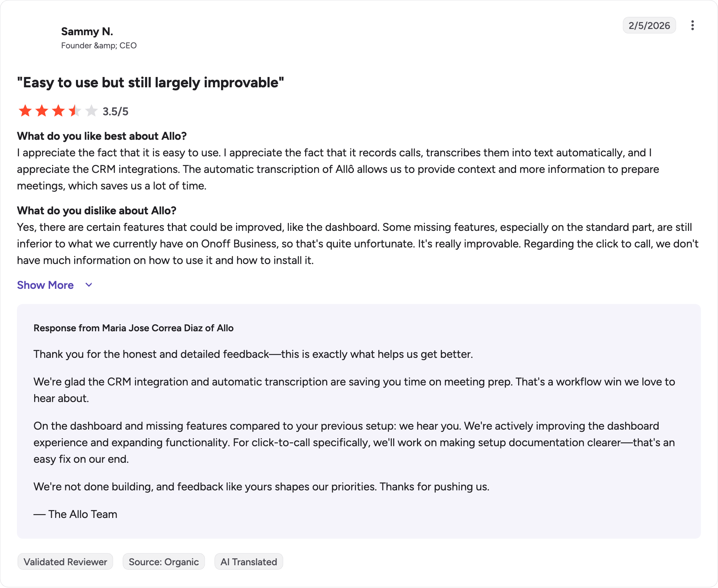Viewport: 718px width, 588px height.
Task: Expand the review with Show More
Action: click(45, 285)
